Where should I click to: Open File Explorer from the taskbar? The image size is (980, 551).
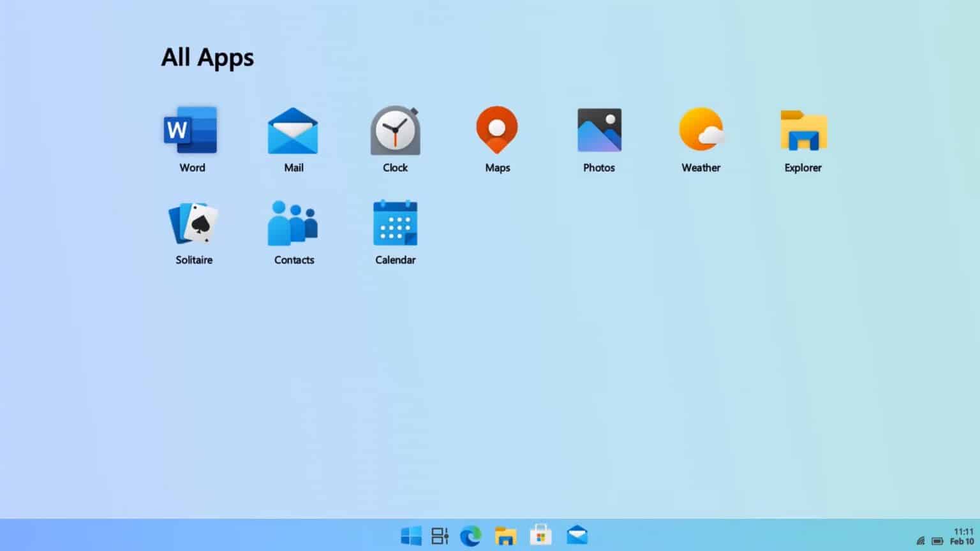click(507, 536)
